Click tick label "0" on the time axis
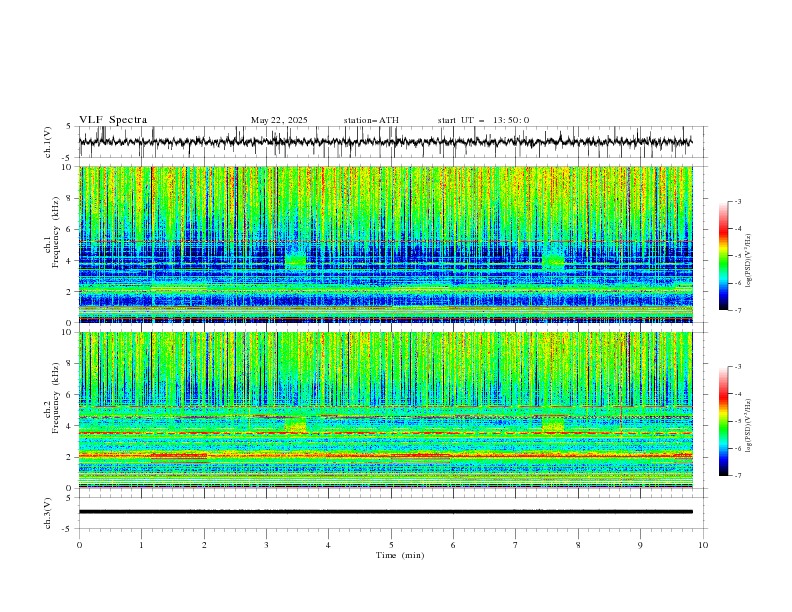The image size is (792, 612). (79, 545)
